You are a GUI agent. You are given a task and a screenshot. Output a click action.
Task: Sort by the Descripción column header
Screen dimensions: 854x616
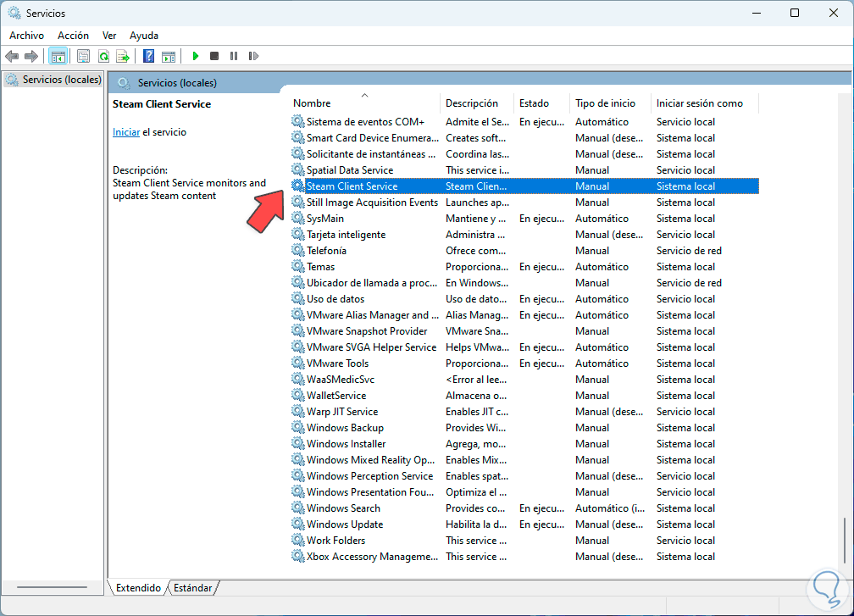(x=476, y=103)
